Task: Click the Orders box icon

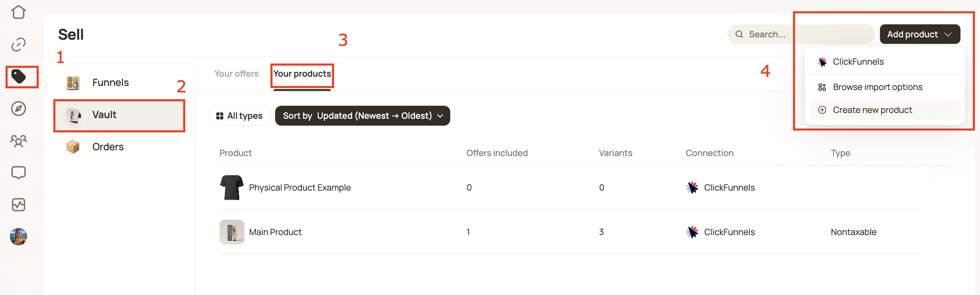Action: click(73, 147)
